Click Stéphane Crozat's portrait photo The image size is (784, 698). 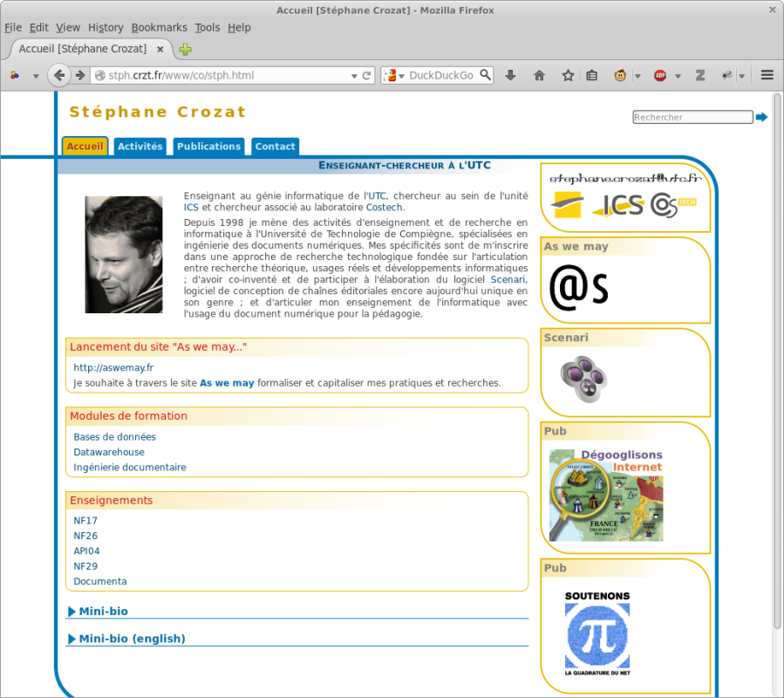124,255
